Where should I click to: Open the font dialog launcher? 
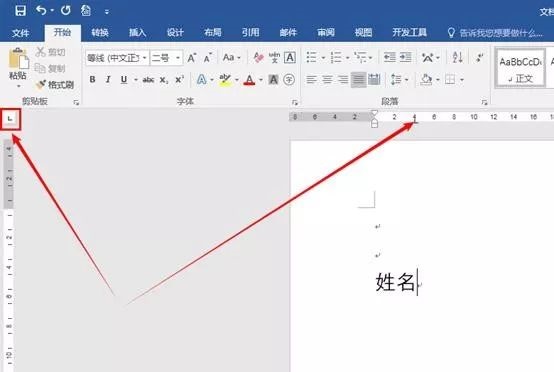[x=295, y=102]
